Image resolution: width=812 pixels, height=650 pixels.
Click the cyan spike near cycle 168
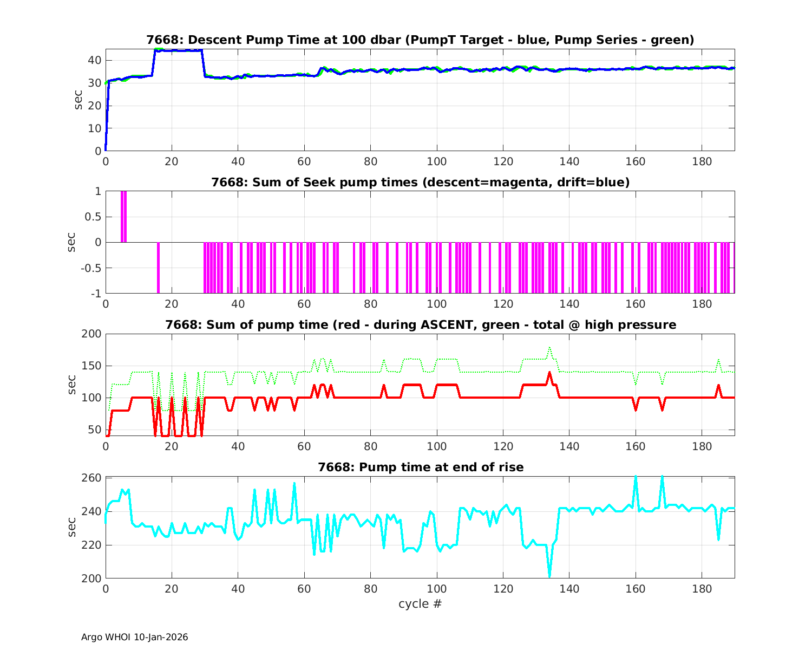click(x=662, y=478)
